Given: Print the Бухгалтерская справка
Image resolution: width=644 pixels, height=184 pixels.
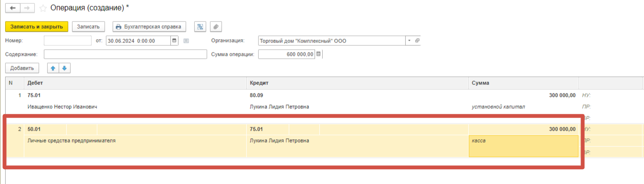Looking at the screenshot, I should pyautogui.click(x=149, y=27).
